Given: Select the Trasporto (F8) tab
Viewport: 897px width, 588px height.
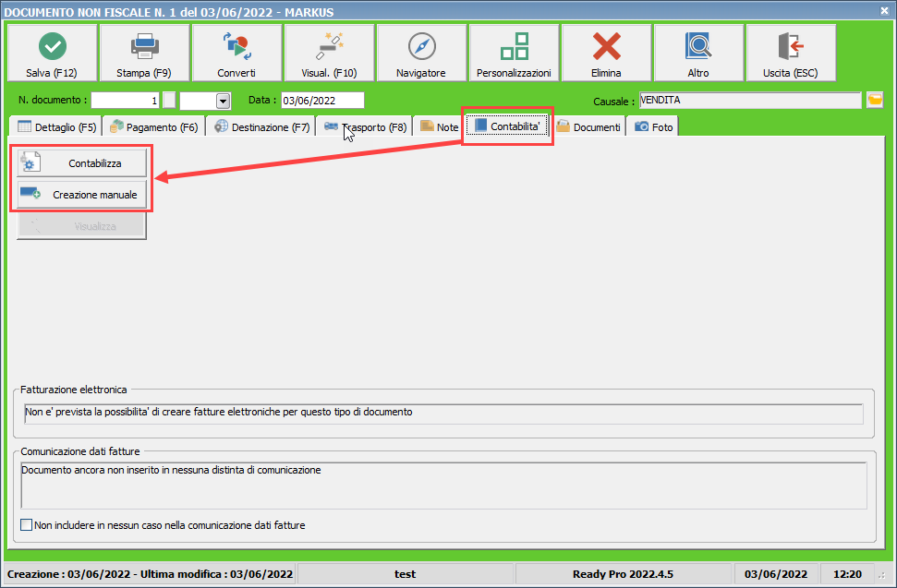Looking at the screenshot, I should (365, 126).
